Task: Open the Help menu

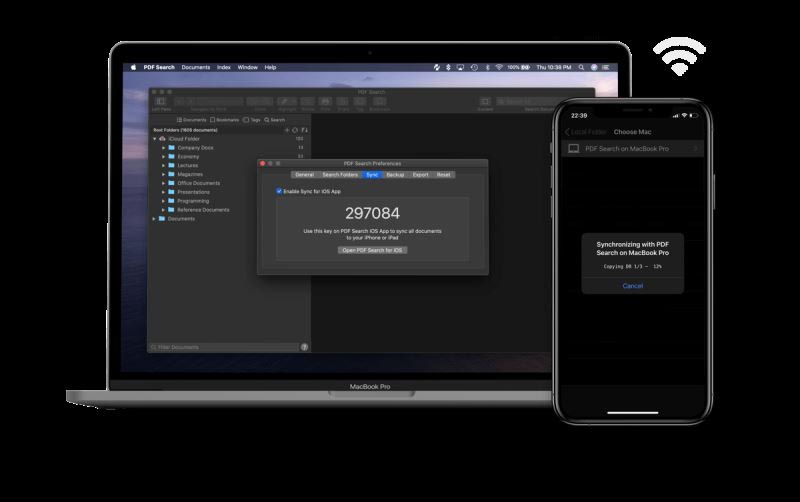Action: [x=270, y=67]
